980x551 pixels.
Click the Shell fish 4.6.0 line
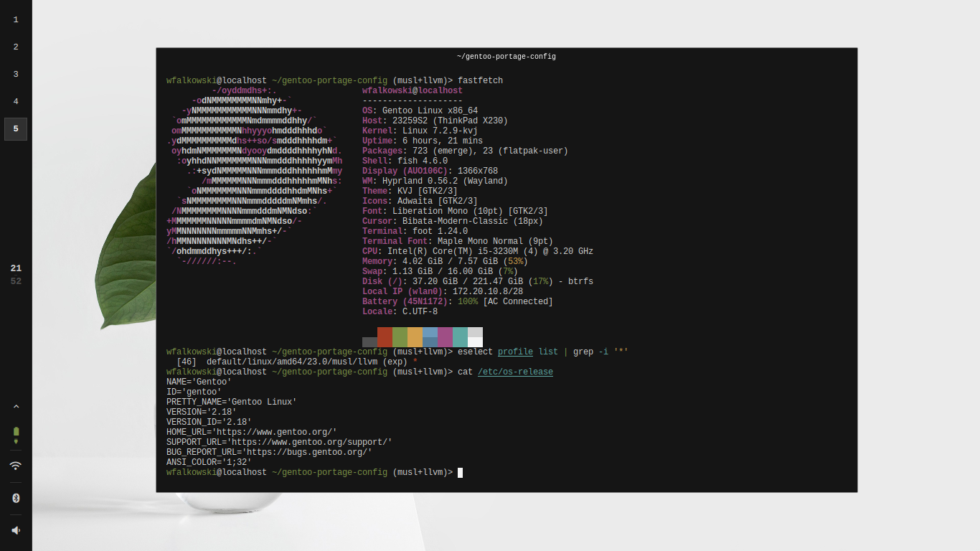pos(405,161)
